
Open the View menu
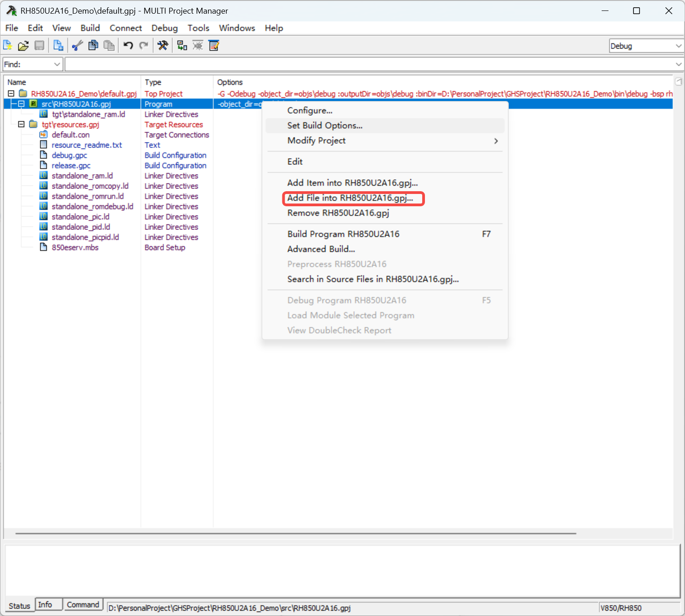(61, 28)
